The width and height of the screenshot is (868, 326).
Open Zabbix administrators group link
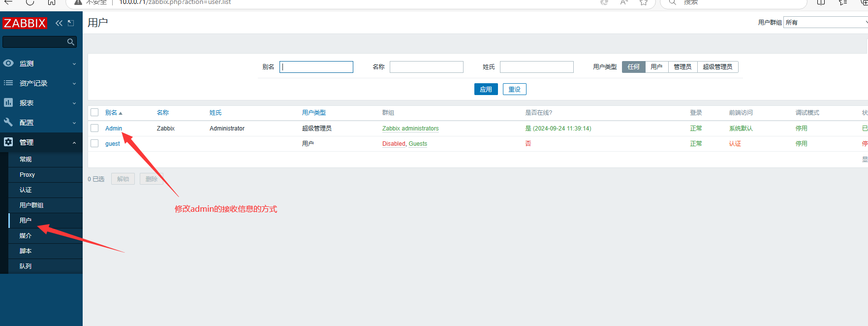tap(410, 128)
